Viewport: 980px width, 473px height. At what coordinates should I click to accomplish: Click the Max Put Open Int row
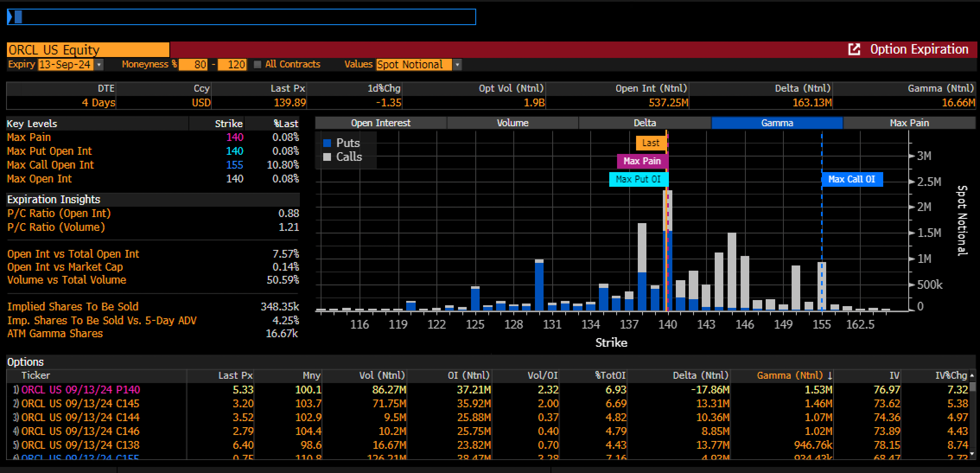(x=153, y=151)
